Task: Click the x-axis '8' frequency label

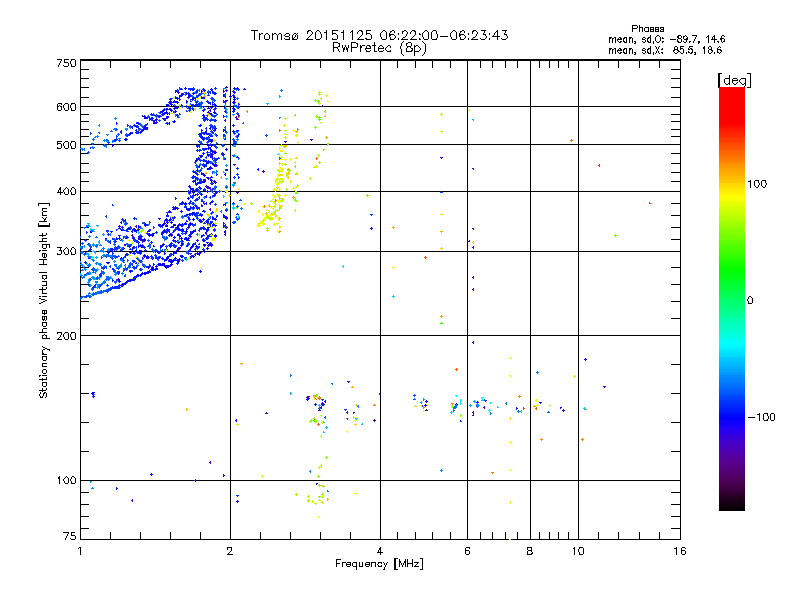Action: click(x=530, y=551)
